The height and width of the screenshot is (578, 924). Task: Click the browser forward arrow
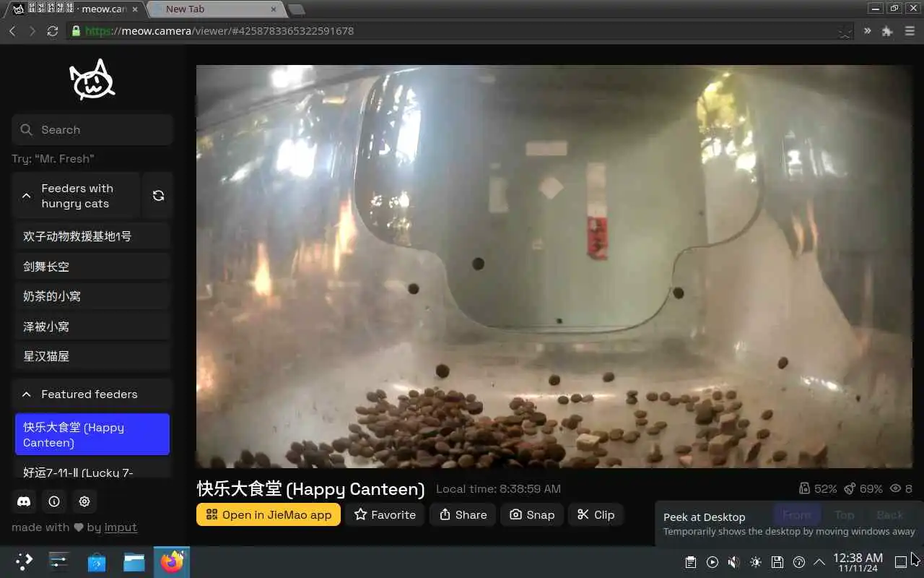pos(32,31)
